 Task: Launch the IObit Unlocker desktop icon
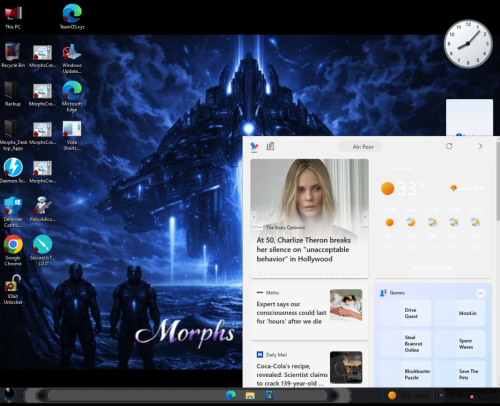tap(13, 289)
